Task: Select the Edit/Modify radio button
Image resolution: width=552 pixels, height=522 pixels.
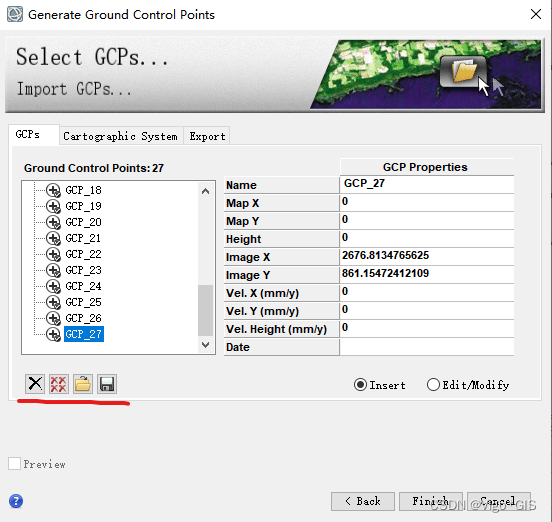Action: 433,385
